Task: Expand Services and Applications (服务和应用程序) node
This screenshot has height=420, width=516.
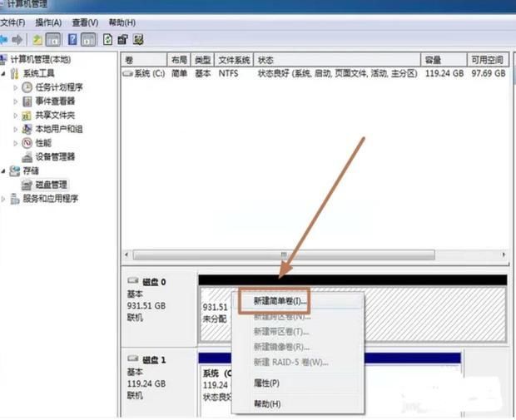Action: coord(4,199)
